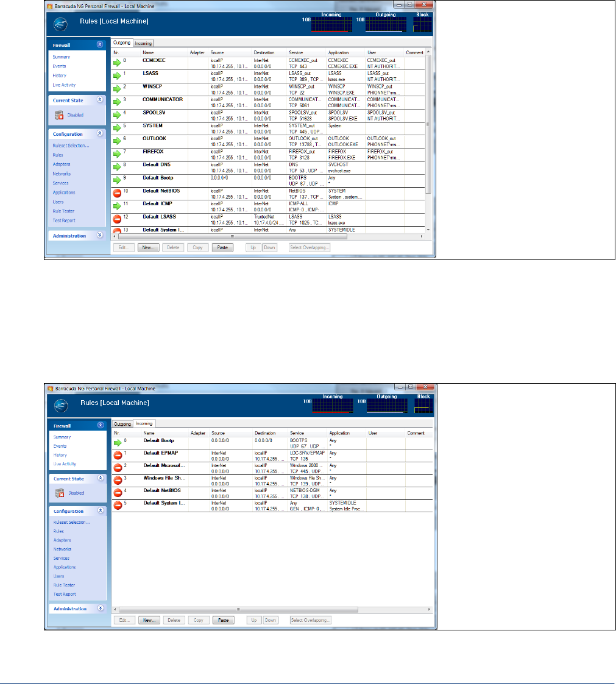Viewport: 616px width, 684px height.
Task: Expand the Administration section in the lower screenshot
Action: [x=101, y=608]
